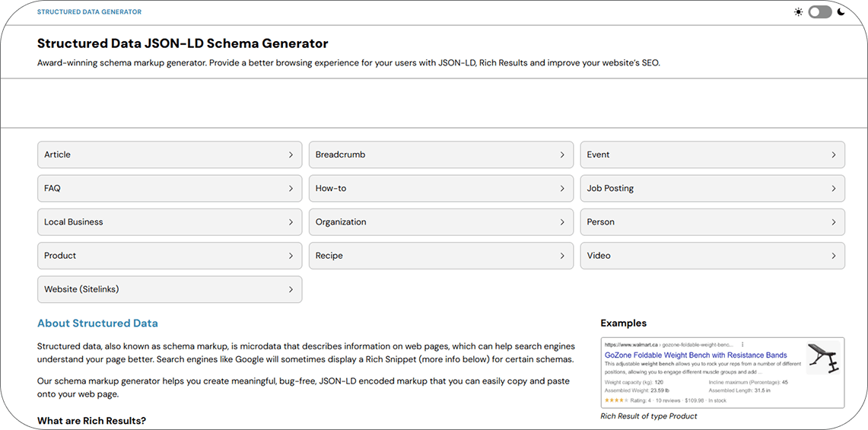The height and width of the screenshot is (430, 868).
Task: Toggle the dark mode switch
Action: [819, 12]
